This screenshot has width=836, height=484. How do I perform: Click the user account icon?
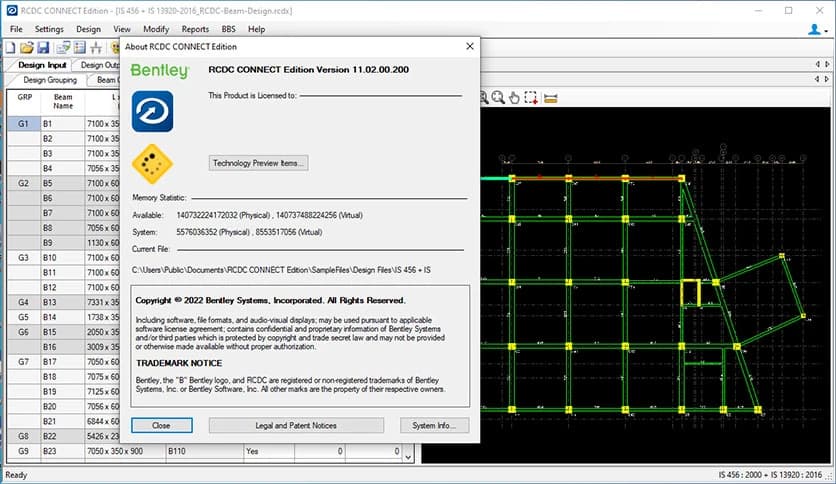(813, 29)
